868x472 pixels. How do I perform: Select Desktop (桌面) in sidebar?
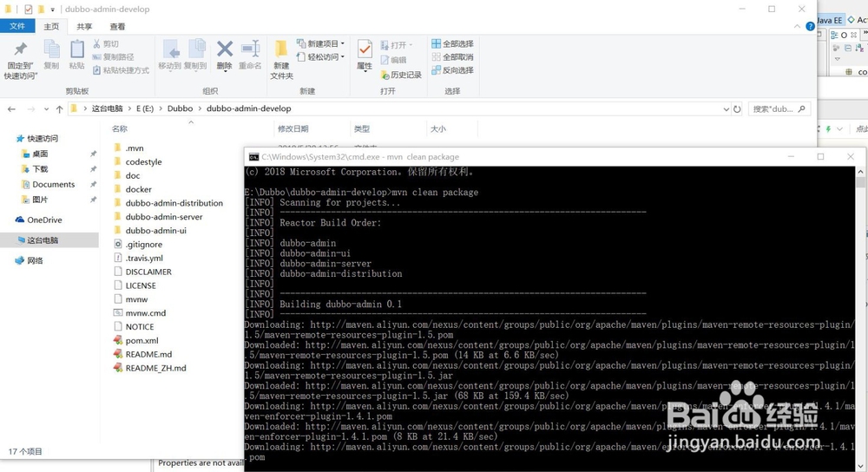tap(35, 154)
